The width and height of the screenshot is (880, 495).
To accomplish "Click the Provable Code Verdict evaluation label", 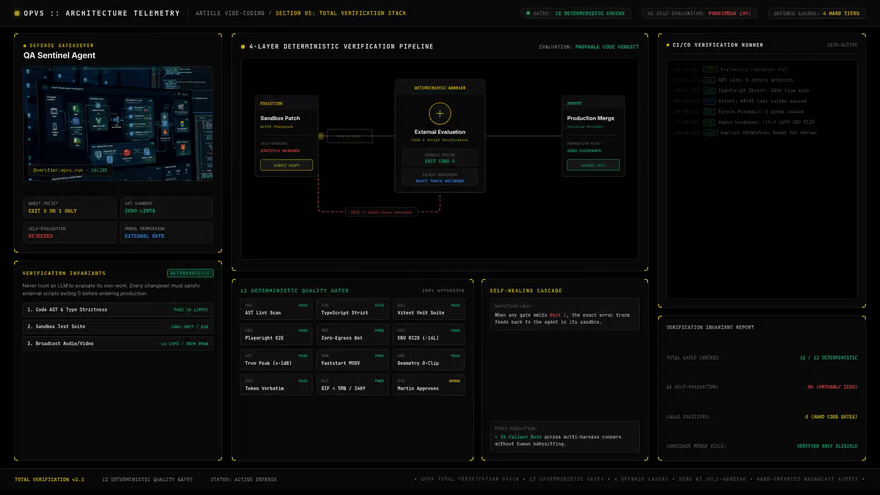I will pos(607,47).
